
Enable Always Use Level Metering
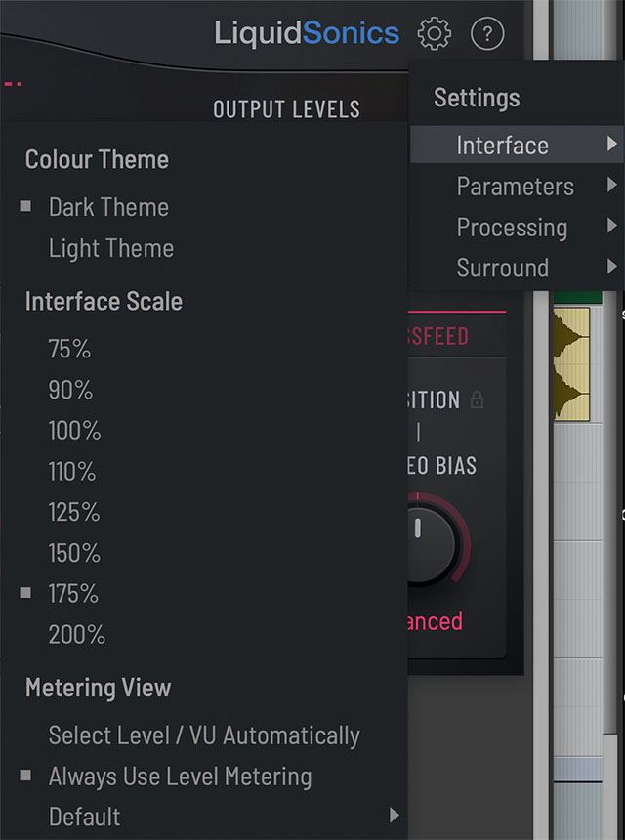180,777
